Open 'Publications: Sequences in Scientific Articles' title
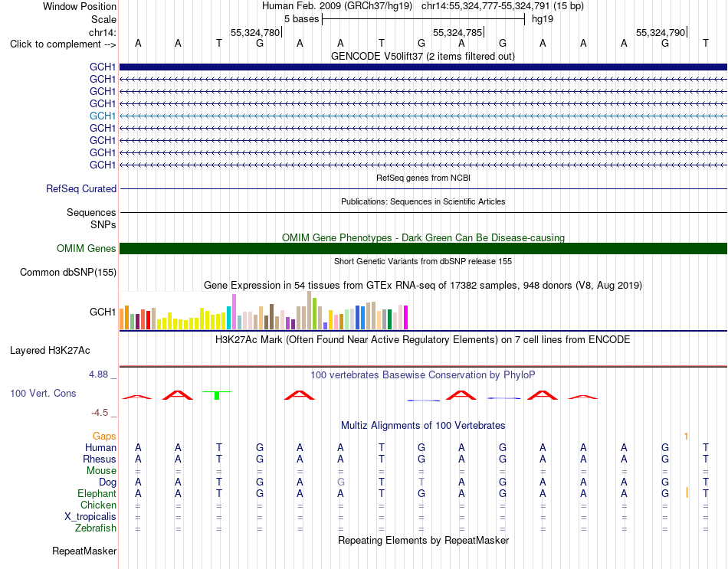728x569 pixels. [x=423, y=201]
